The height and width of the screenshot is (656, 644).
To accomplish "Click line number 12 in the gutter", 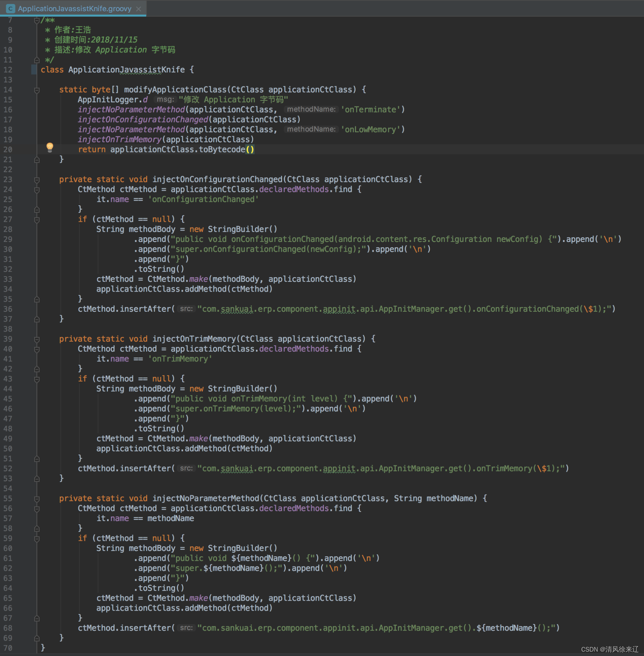I will pyautogui.click(x=8, y=70).
